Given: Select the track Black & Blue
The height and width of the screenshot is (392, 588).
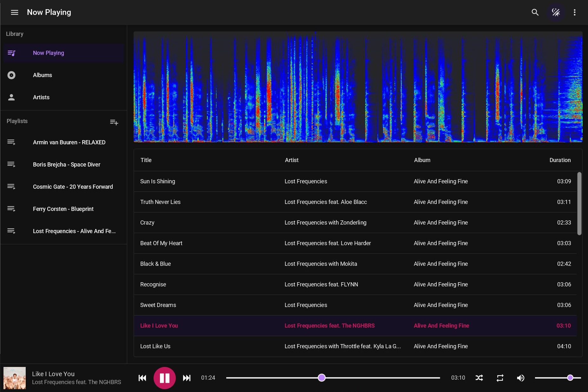Looking at the screenshot, I should pyautogui.click(x=355, y=264).
